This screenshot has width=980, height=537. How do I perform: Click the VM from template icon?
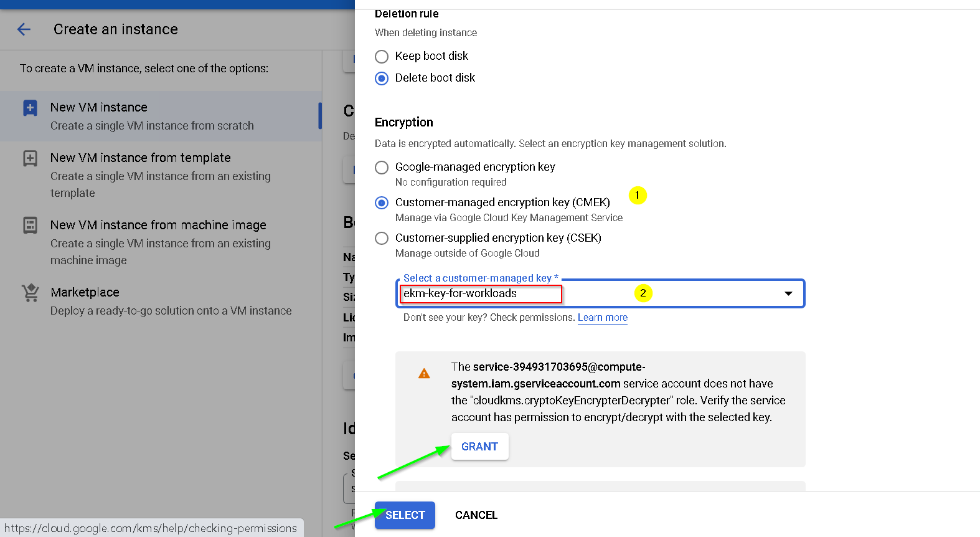click(x=30, y=158)
